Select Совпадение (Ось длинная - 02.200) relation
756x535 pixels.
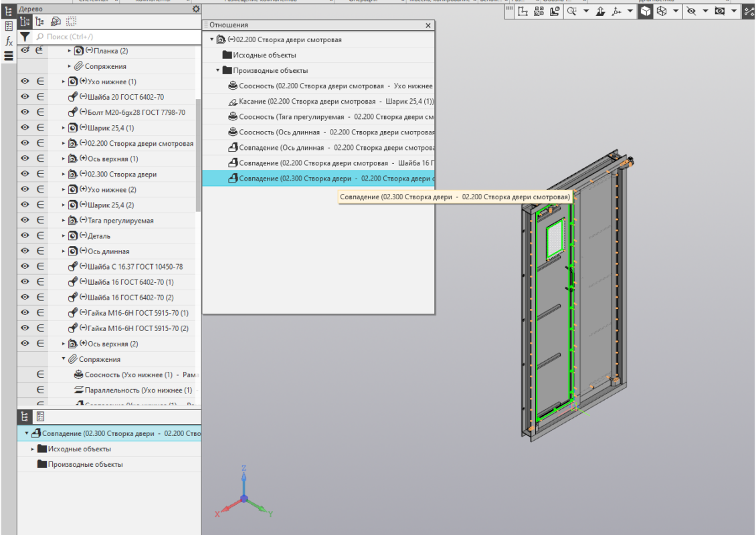[x=318, y=148]
